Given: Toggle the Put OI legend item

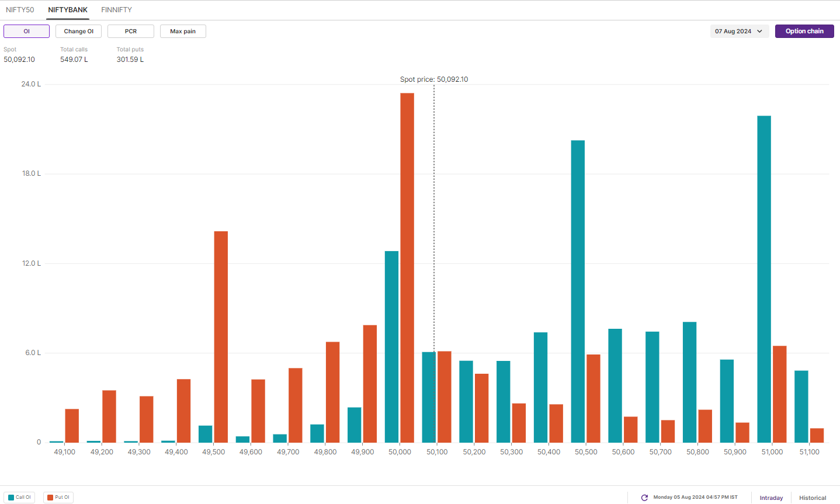Looking at the screenshot, I should click(58, 498).
